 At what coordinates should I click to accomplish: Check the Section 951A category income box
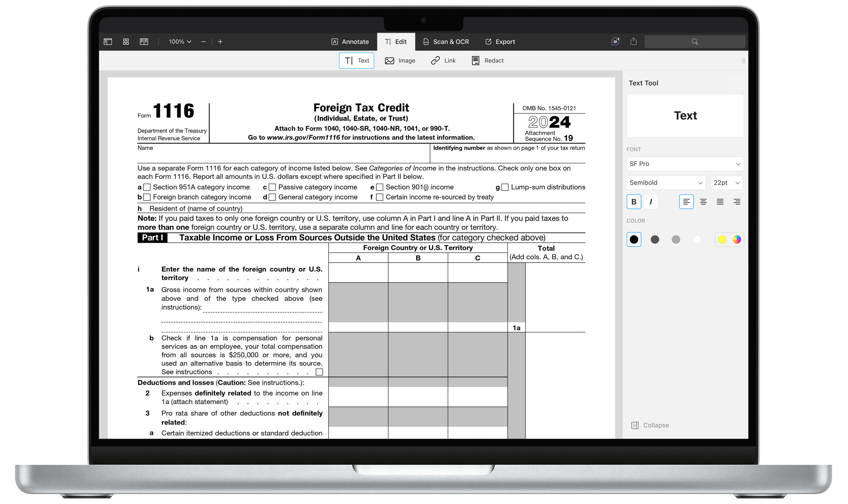point(147,187)
